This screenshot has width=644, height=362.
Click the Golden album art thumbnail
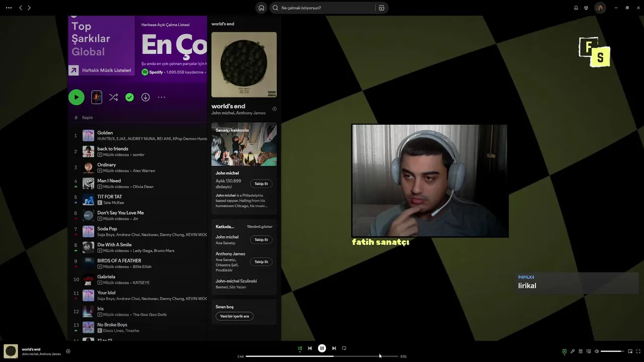coord(89,136)
